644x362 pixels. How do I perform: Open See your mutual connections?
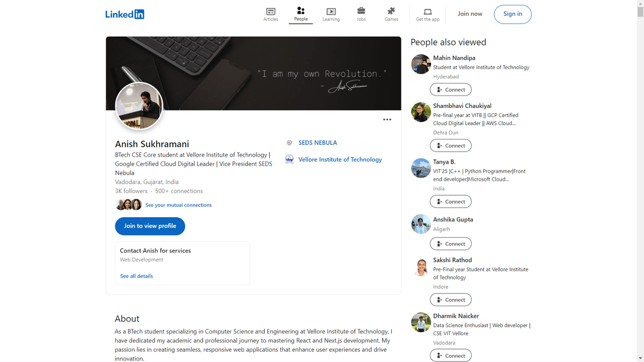coord(178,205)
